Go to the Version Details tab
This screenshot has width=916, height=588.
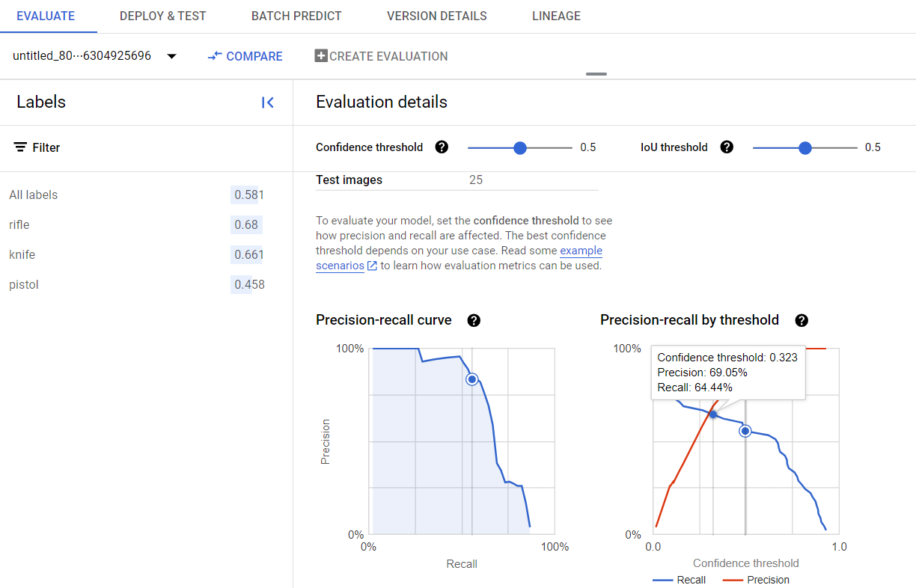coord(436,16)
